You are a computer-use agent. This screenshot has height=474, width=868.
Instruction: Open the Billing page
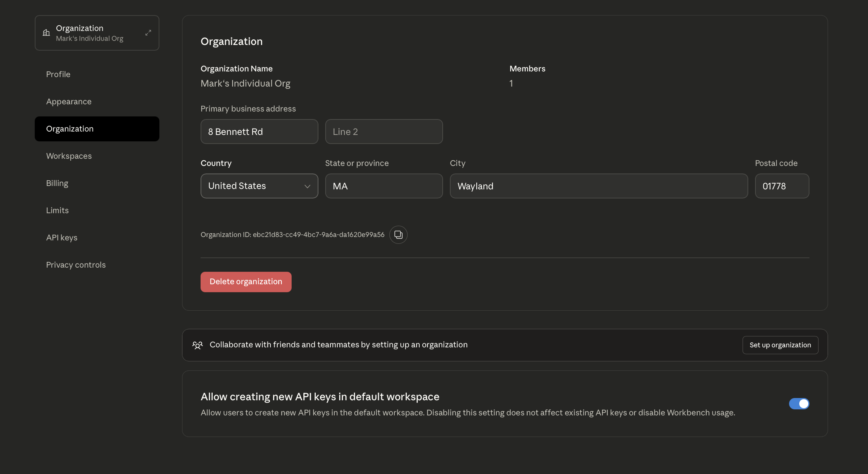(x=57, y=183)
